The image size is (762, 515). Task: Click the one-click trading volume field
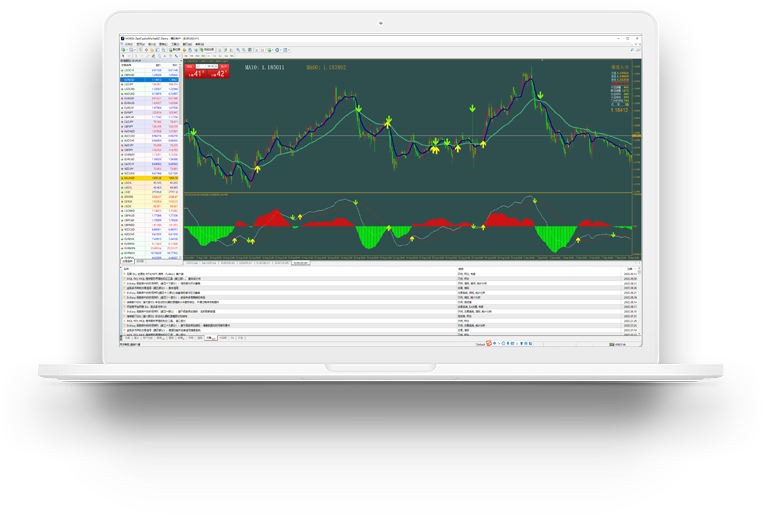(x=209, y=68)
